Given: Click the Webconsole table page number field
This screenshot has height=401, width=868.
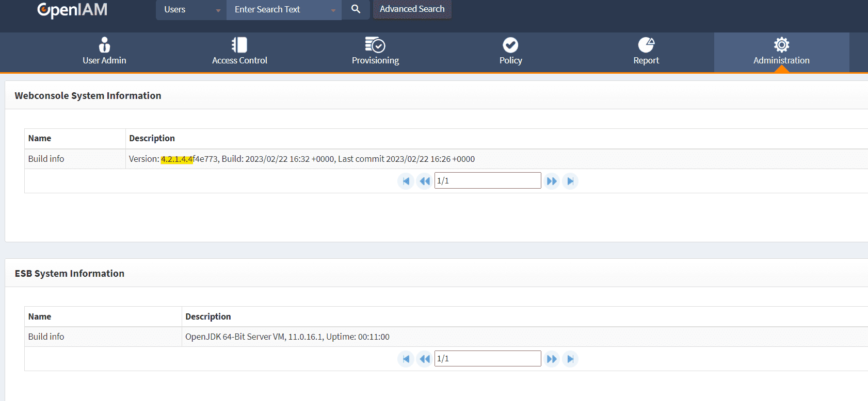Looking at the screenshot, I should click(488, 180).
